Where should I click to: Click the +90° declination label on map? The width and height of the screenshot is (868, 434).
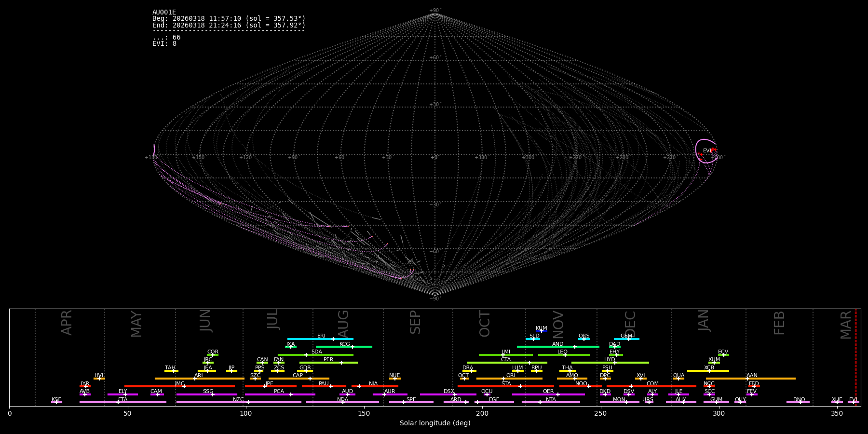point(434,11)
